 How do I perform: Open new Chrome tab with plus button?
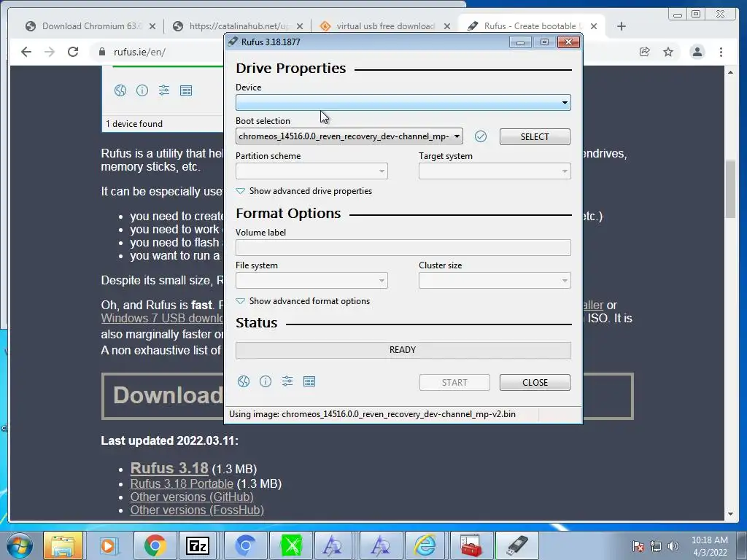[x=622, y=26]
